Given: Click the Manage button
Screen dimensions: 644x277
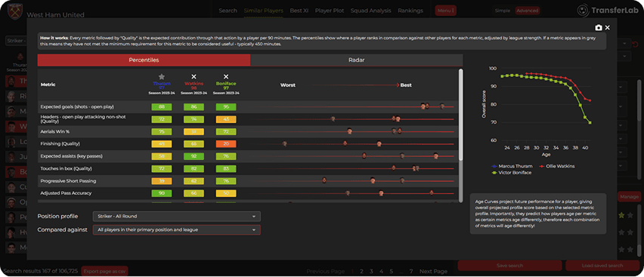Looking at the screenshot, I should 629,197.
